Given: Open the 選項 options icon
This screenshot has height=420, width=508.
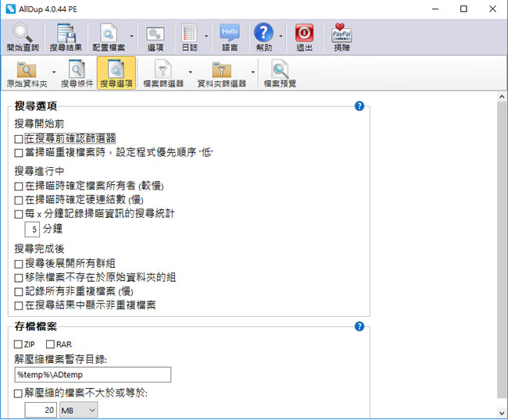Looking at the screenshot, I should [x=156, y=37].
